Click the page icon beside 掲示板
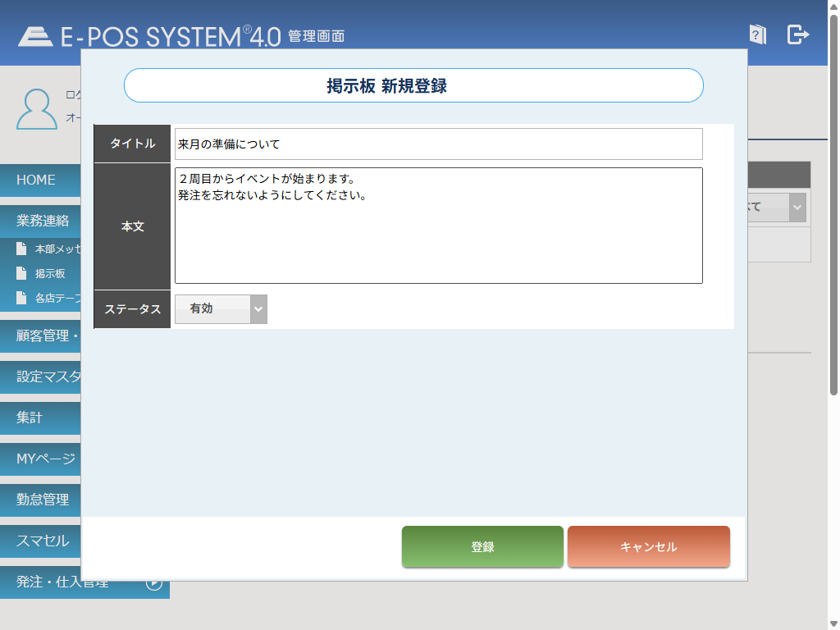Viewport: 840px width, 630px height. pos(22,273)
